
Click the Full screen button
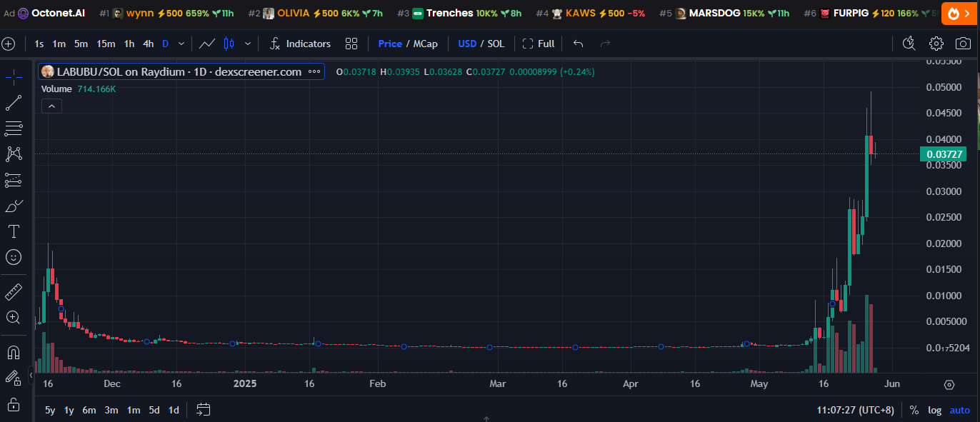click(539, 44)
